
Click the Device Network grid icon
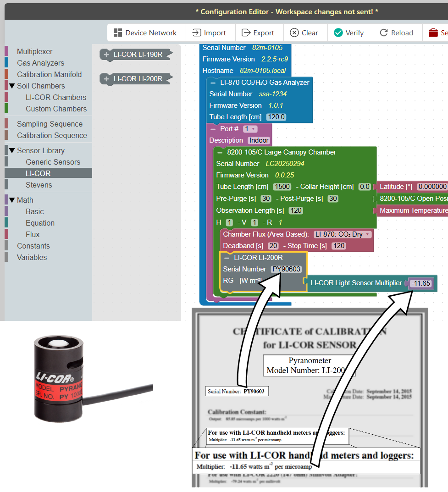point(118,33)
